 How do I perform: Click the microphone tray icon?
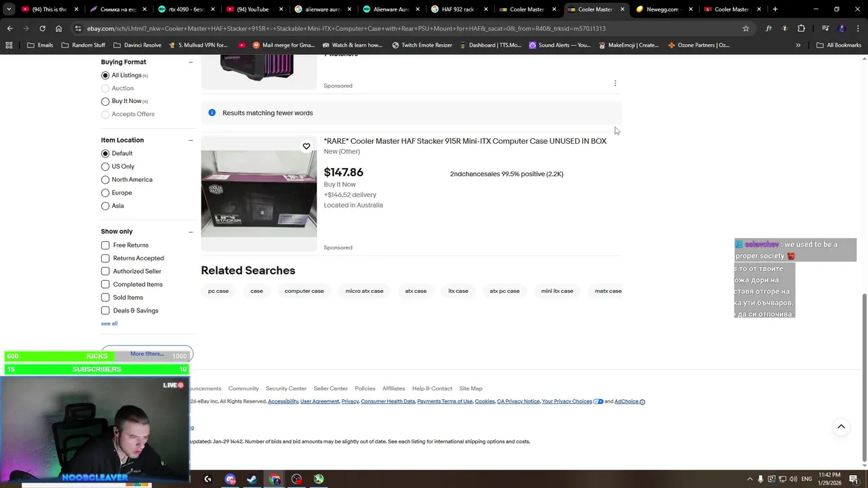(760, 479)
